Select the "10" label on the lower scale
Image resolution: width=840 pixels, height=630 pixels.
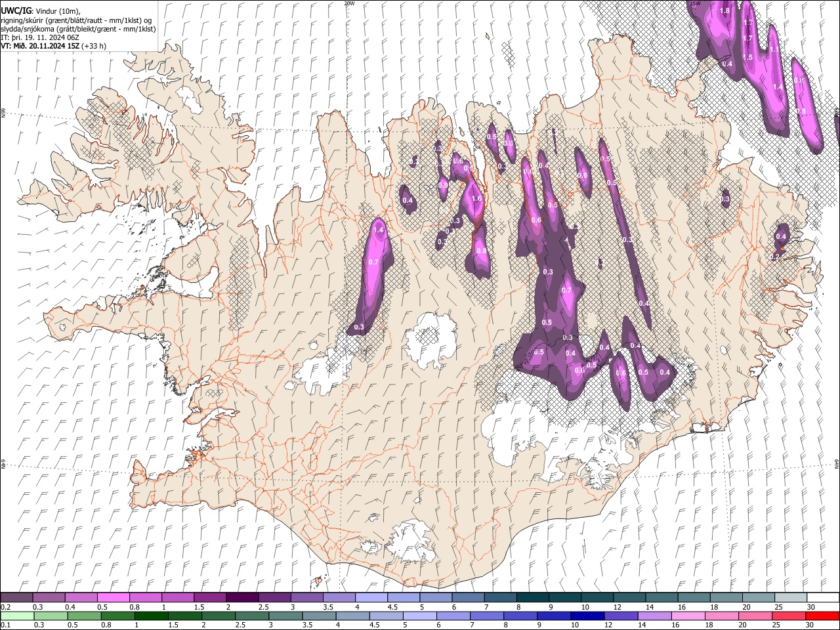[x=575, y=625]
